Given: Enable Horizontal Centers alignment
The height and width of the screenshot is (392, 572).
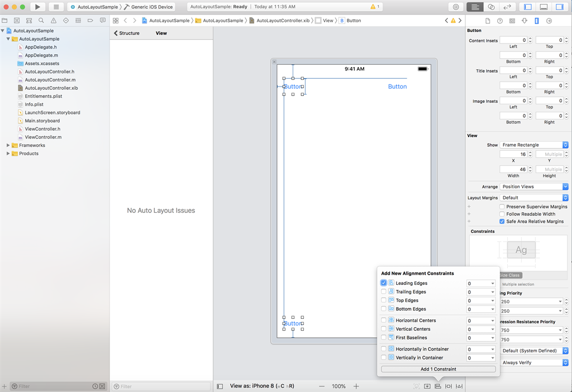Looking at the screenshot, I should (x=383, y=320).
